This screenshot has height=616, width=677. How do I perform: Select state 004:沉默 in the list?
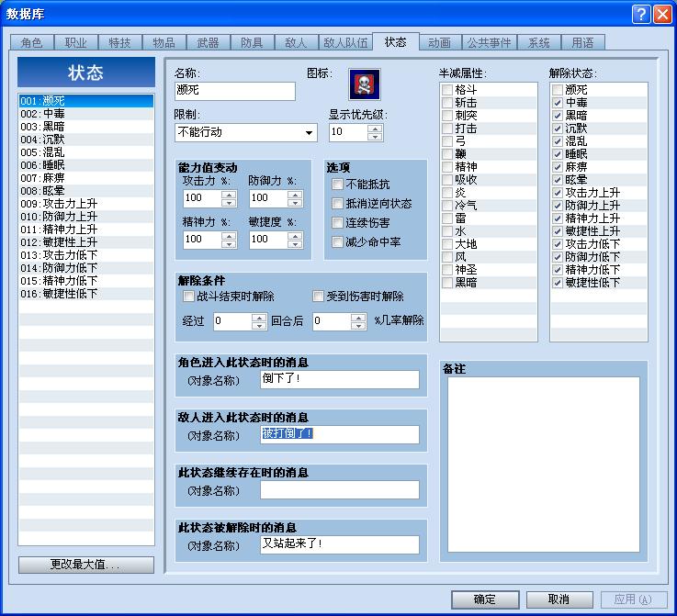click(x=86, y=140)
